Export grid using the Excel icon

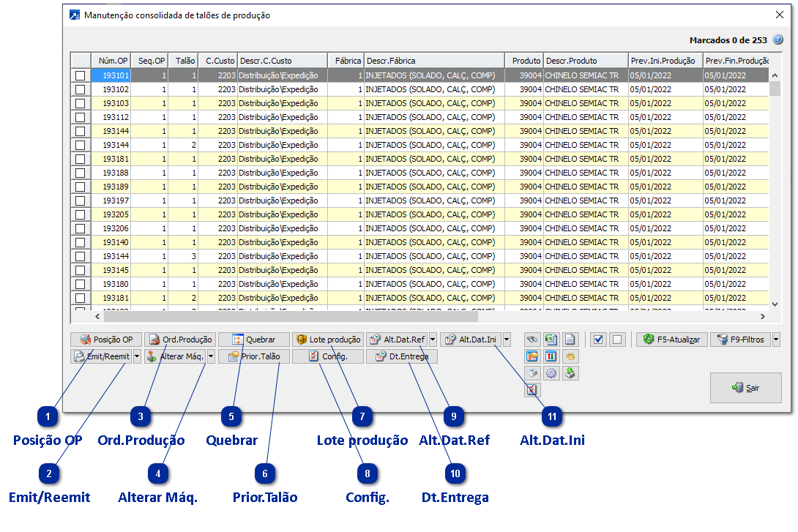(x=551, y=340)
